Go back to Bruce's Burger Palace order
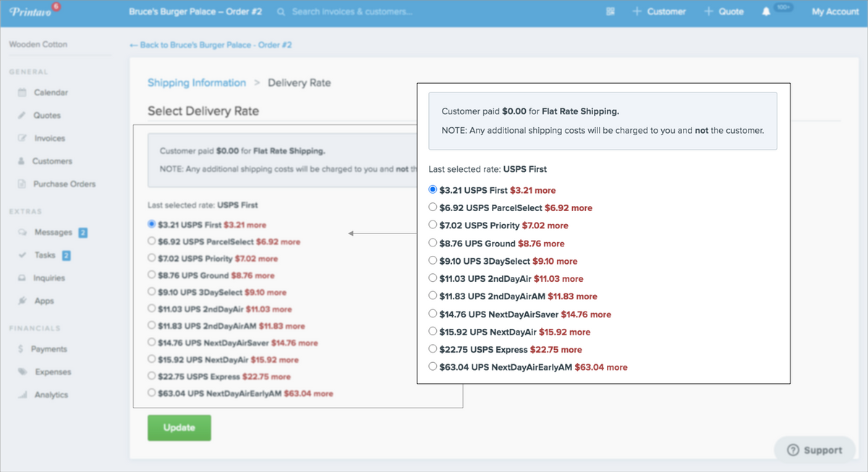 [x=210, y=45]
